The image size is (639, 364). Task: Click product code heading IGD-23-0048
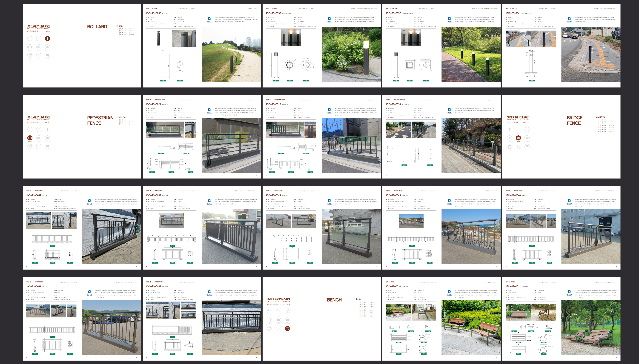pyautogui.click(x=154, y=286)
